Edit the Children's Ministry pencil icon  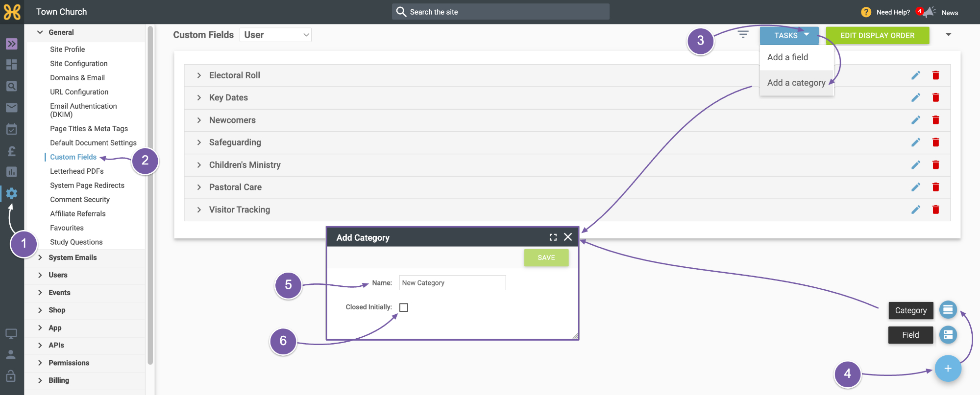916,165
